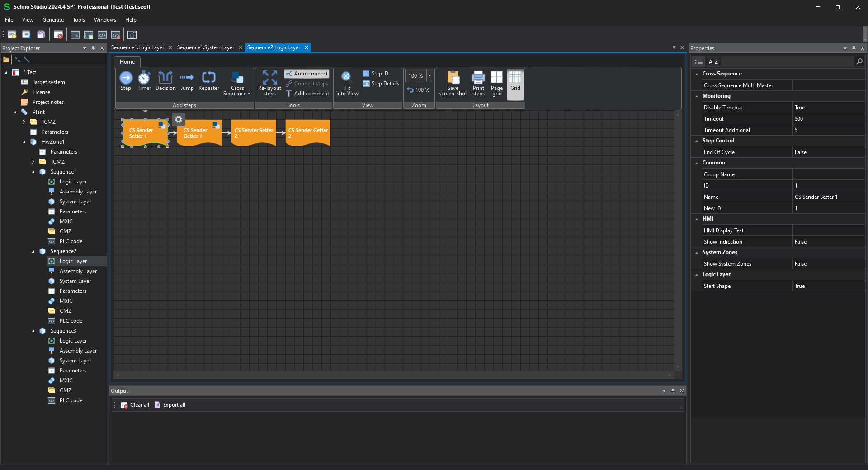Click the code icon with red minus badge
This screenshot has width=868, height=470.
point(116,35)
